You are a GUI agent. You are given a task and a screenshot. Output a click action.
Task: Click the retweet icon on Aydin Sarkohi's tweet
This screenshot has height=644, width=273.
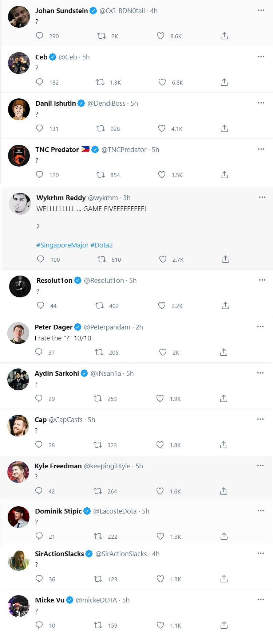(x=97, y=398)
